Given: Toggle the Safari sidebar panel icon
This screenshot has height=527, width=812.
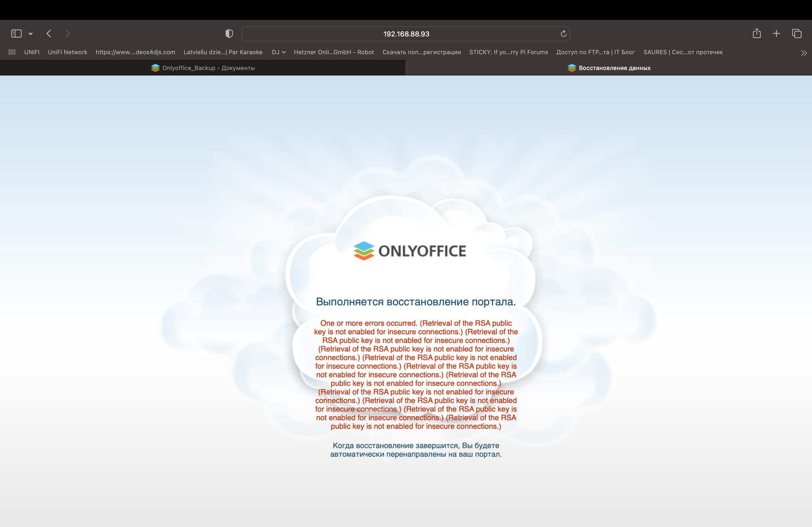Looking at the screenshot, I should point(16,33).
